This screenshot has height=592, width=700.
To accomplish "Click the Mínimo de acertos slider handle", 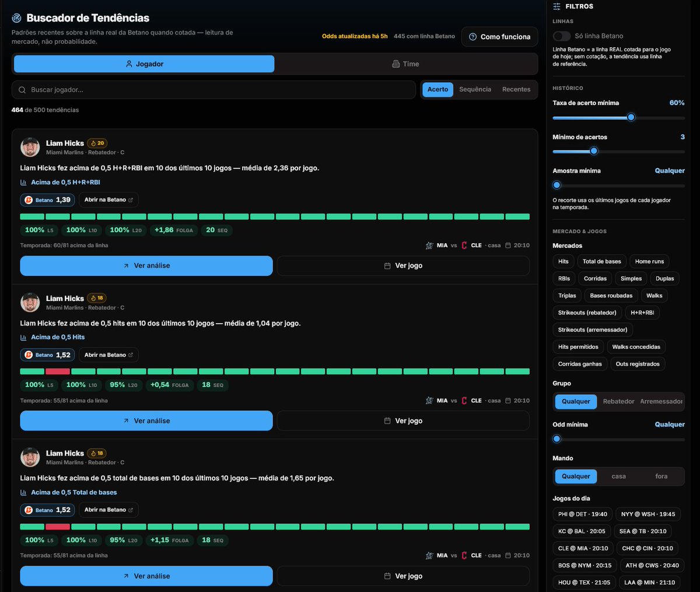I will tap(593, 151).
